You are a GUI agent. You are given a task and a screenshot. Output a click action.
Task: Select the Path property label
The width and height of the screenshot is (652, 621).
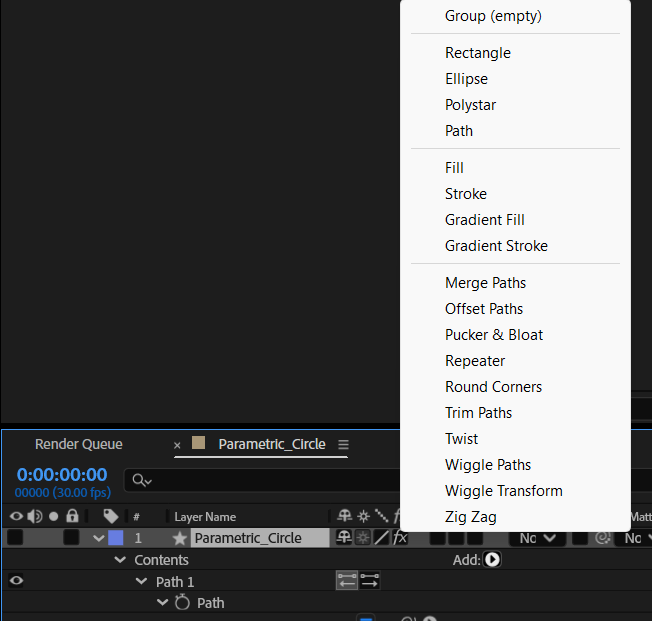[210, 603]
